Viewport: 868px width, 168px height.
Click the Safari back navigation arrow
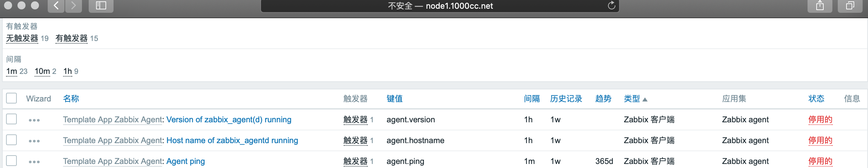pos(56,5)
